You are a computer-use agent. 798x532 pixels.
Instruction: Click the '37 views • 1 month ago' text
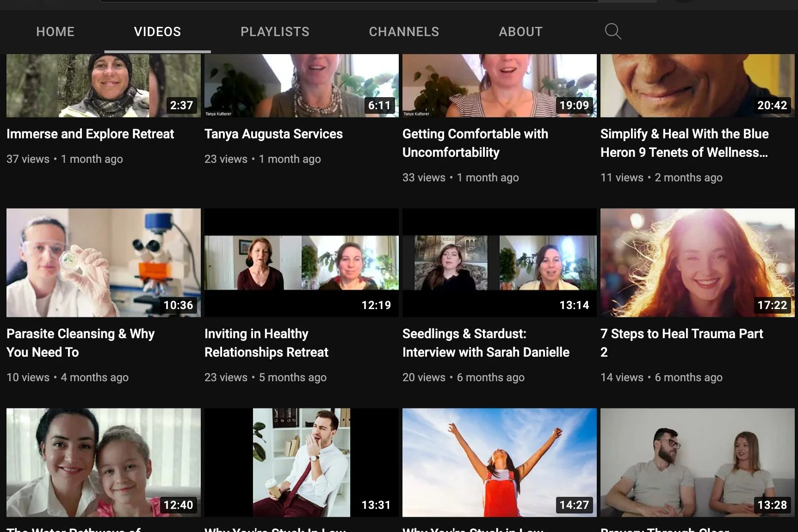(65, 159)
